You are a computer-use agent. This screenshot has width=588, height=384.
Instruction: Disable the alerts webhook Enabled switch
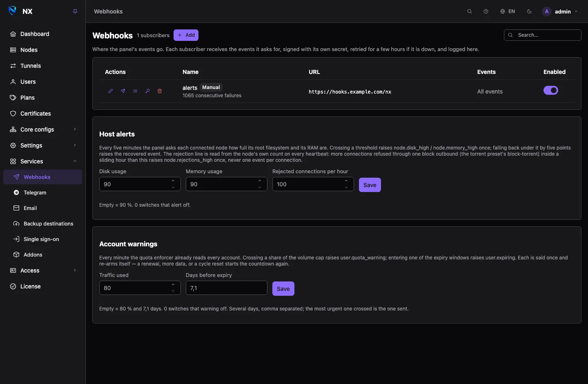pyautogui.click(x=551, y=90)
